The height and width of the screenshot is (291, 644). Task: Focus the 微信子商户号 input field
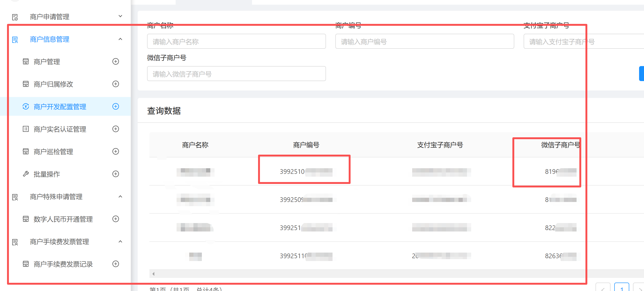point(236,74)
